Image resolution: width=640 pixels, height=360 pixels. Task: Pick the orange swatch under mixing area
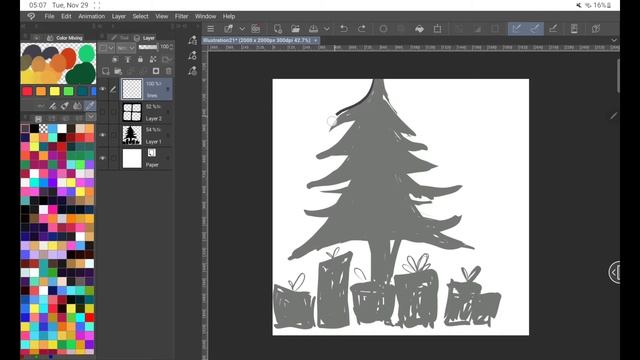[41, 91]
